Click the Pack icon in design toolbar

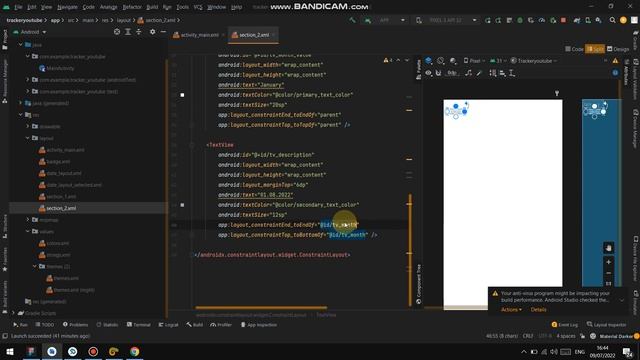pos(493,73)
